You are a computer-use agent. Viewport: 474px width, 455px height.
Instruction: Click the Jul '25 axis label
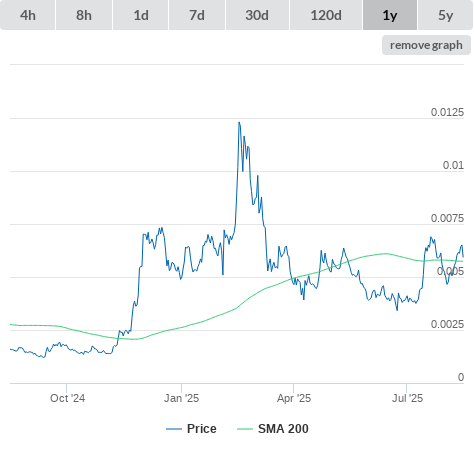click(x=407, y=398)
